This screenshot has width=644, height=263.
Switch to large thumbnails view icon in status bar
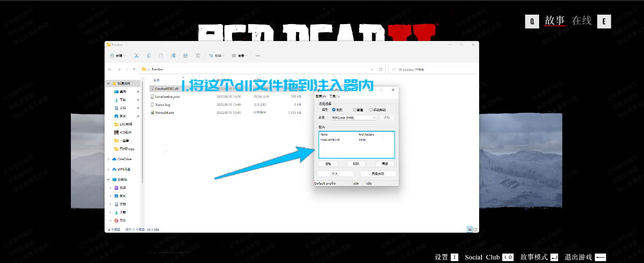[474, 229]
